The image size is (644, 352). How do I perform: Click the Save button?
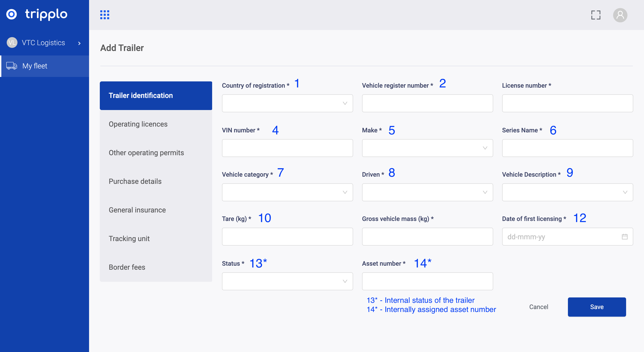[597, 307]
